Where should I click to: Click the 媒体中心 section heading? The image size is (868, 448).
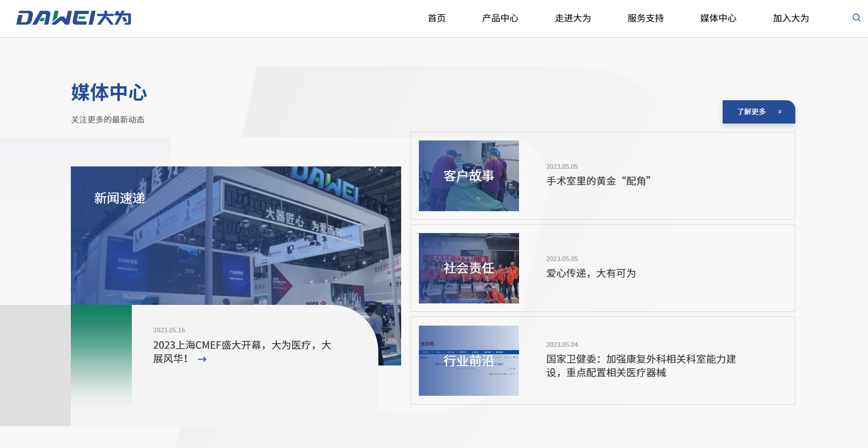click(x=109, y=92)
